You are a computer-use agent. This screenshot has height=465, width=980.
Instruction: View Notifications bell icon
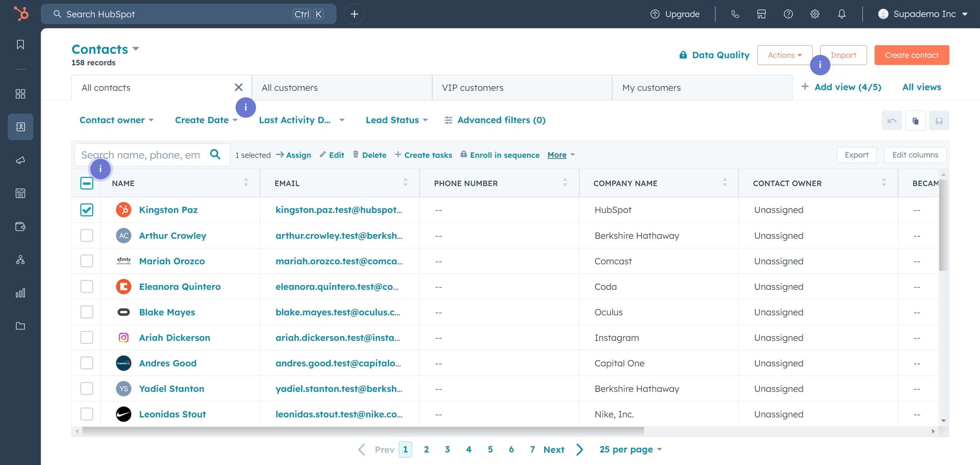click(x=841, y=14)
